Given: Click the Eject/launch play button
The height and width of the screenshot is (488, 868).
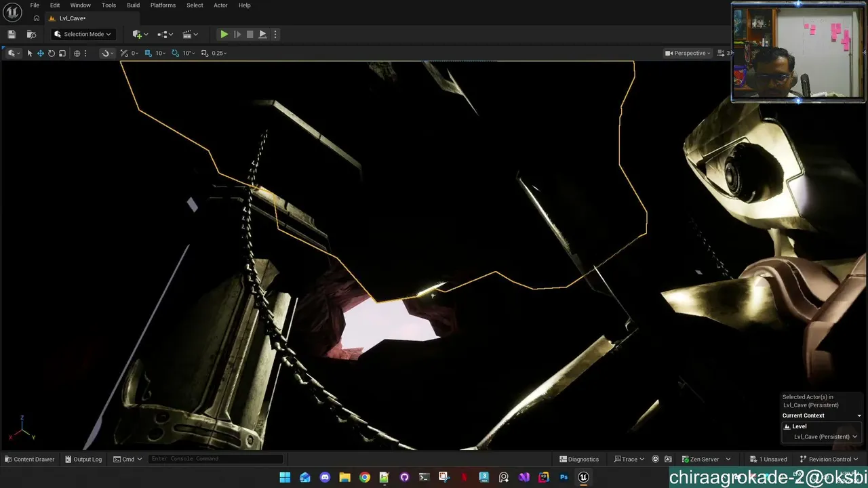Looking at the screenshot, I should pos(262,34).
